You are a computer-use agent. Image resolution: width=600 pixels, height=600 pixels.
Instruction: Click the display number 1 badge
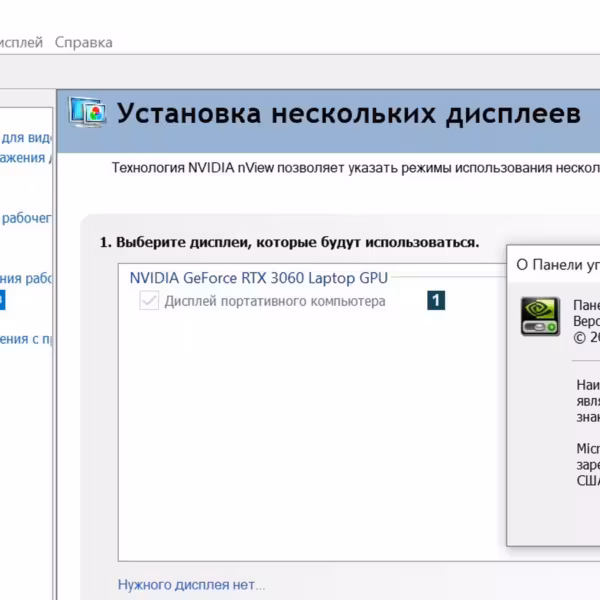click(x=436, y=300)
